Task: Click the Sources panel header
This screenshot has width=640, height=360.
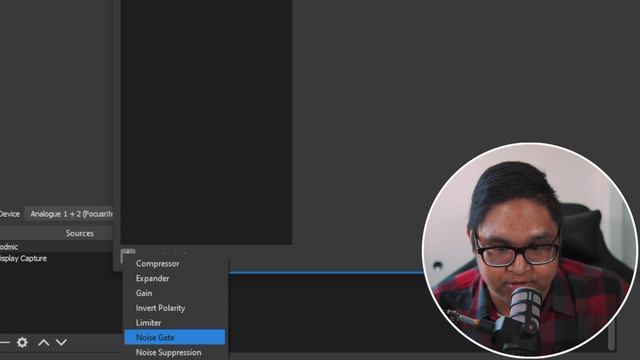Action: pos(56,233)
